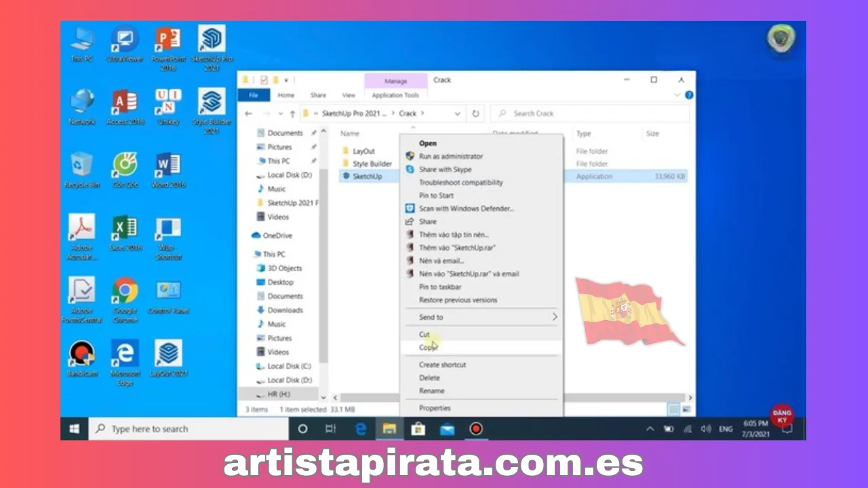The image size is (868, 488).
Task: Select Downloads in the navigation pane
Action: click(285, 310)
